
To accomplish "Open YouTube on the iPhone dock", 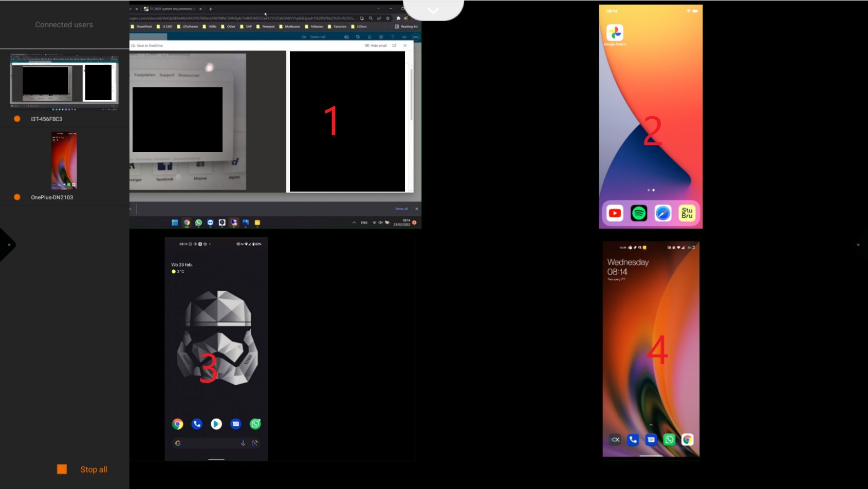I will (x=615, y=213).
